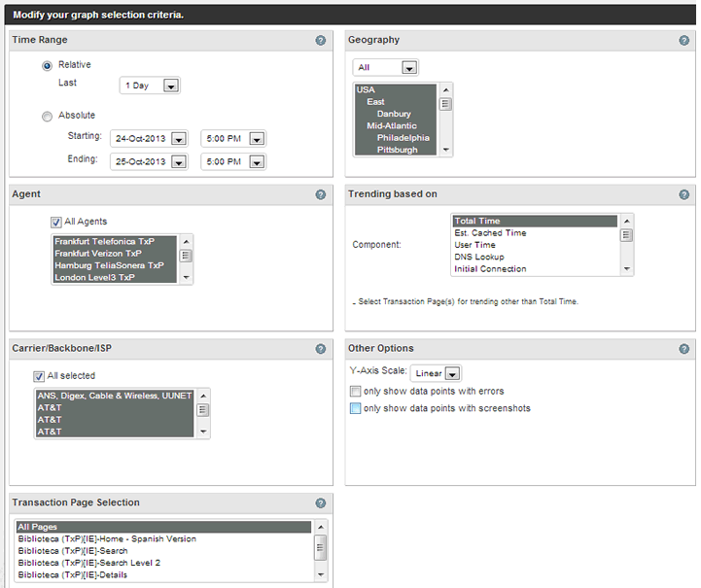Select USA in geography list
The image size is (701, 588).
click(395, 89)
